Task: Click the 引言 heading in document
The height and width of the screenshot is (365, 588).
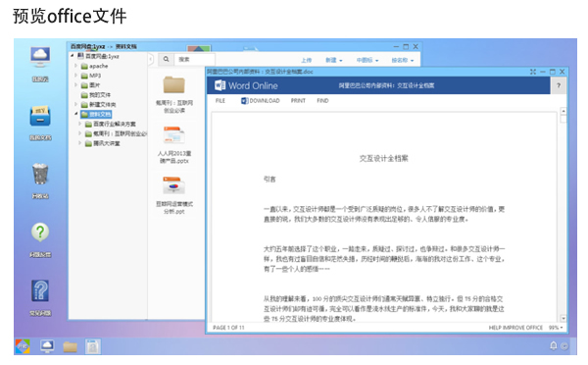Action: coord(269,180)
